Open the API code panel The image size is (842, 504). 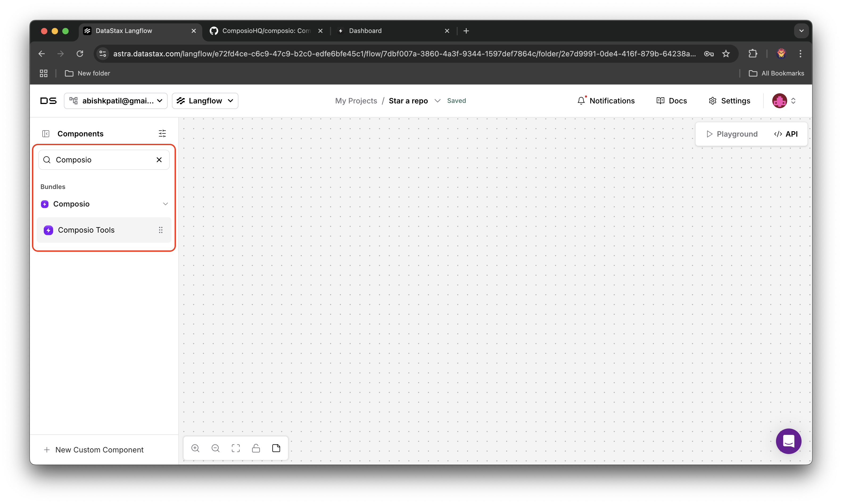786,134
